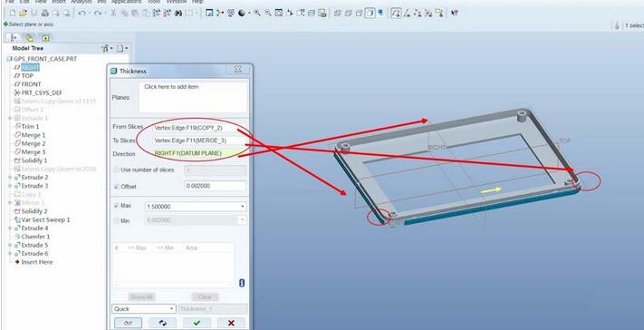Click the shaded sphere display style icon

pyautogui.click(x=242, y=14)
